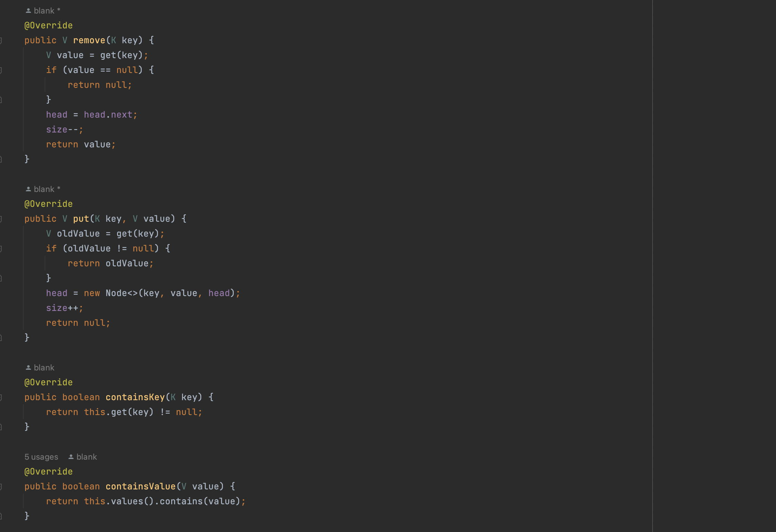Click author icon above put method
This screenshot has height=532, width=776.
(x=28, y=189)
